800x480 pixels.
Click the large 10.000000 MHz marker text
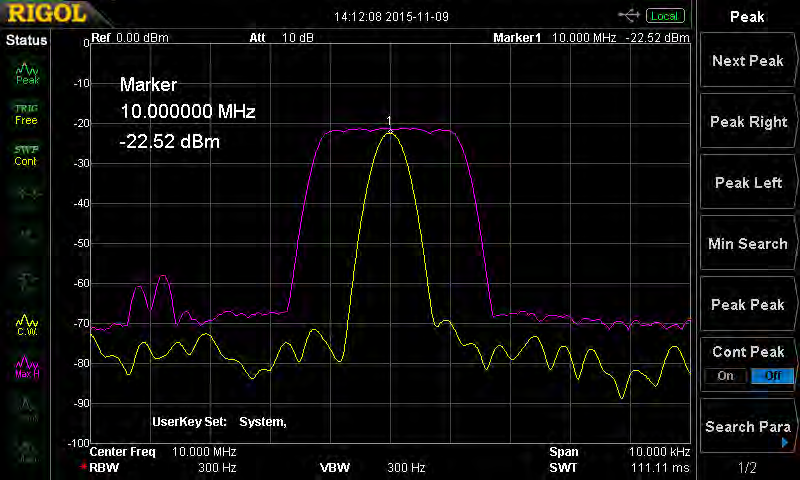[188, 111]
